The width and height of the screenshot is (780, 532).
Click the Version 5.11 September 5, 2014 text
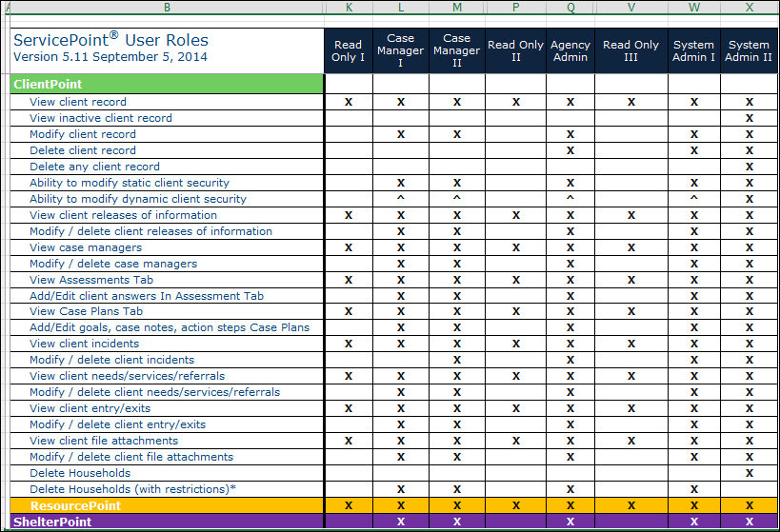coord(110,57)
